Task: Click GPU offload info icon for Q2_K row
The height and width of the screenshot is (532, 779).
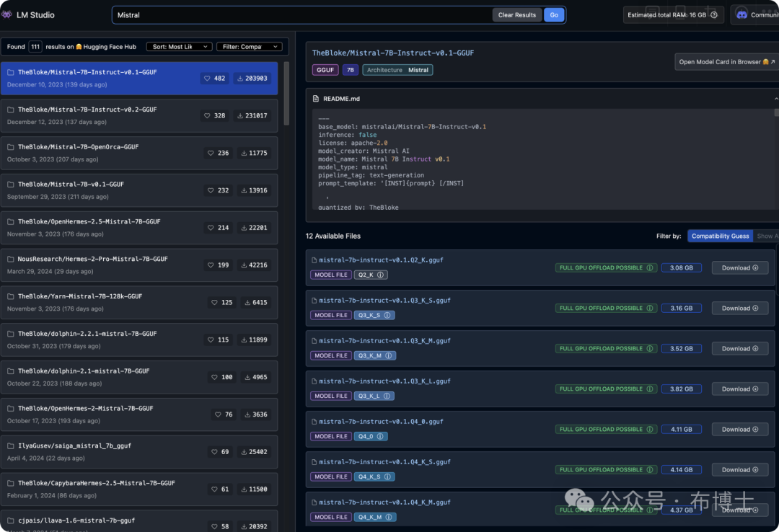Action: click(649, 267)
